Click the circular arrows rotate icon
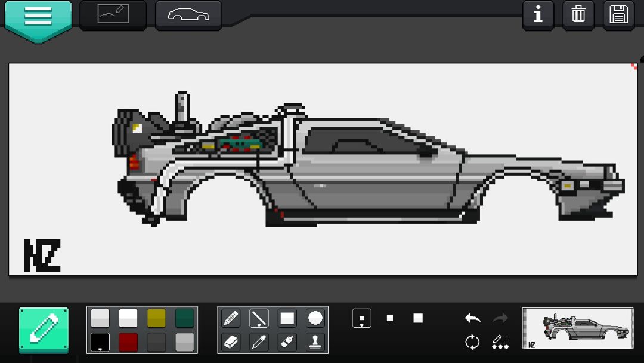Viewport: 644px width, 363px height. (x=472, y=342)
